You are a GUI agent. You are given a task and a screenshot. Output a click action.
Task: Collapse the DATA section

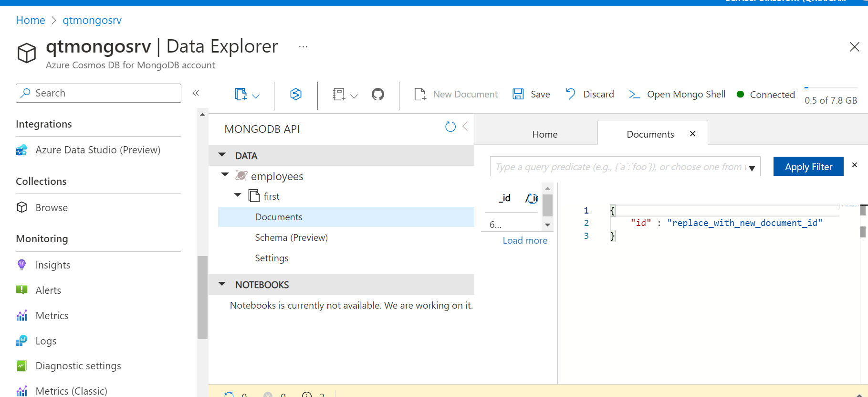coord(222,155)
